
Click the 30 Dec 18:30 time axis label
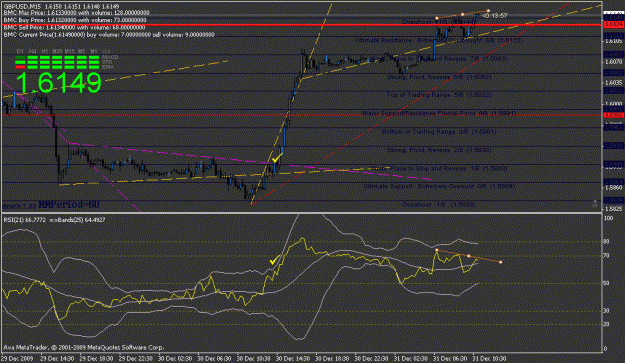click(x=332, y=358)
